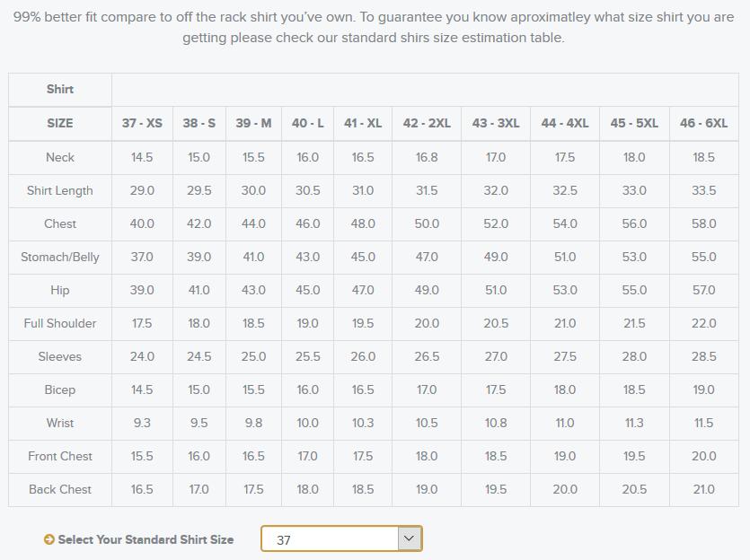Click the Full Shoulder row label
This screenshot has width=750, height=560.
60,323
